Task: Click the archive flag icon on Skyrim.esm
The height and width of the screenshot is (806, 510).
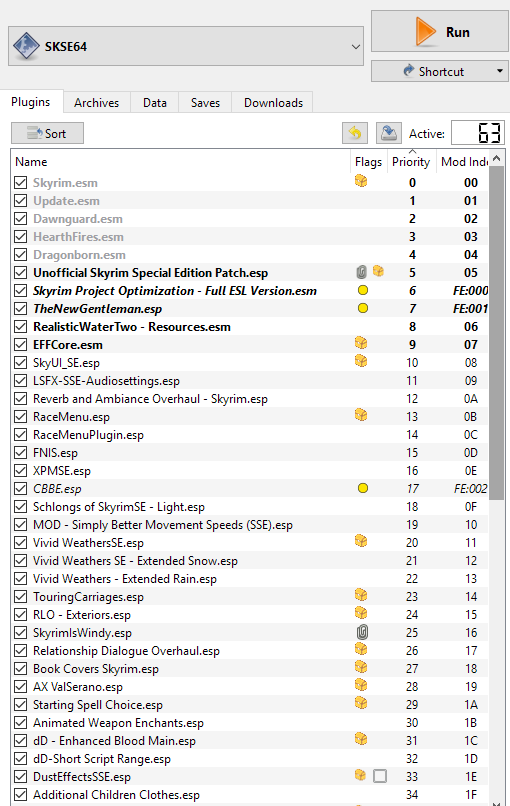Action: pos(361,181)
